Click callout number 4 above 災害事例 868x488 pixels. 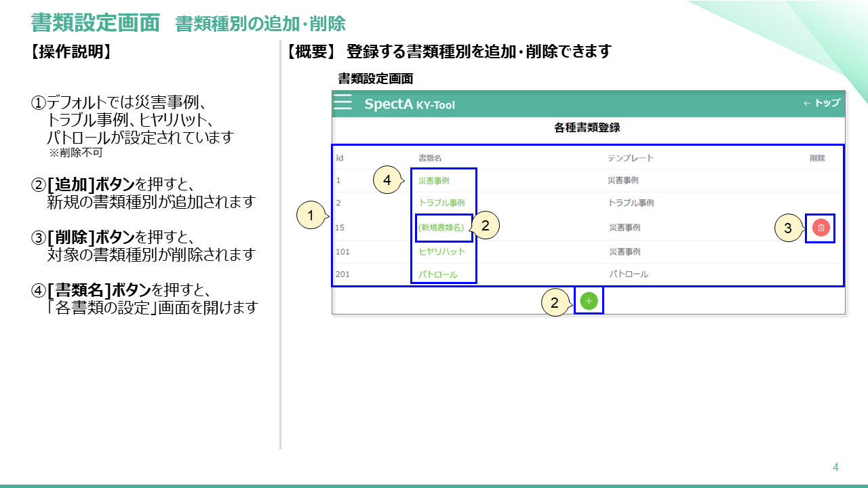point(387,180)
